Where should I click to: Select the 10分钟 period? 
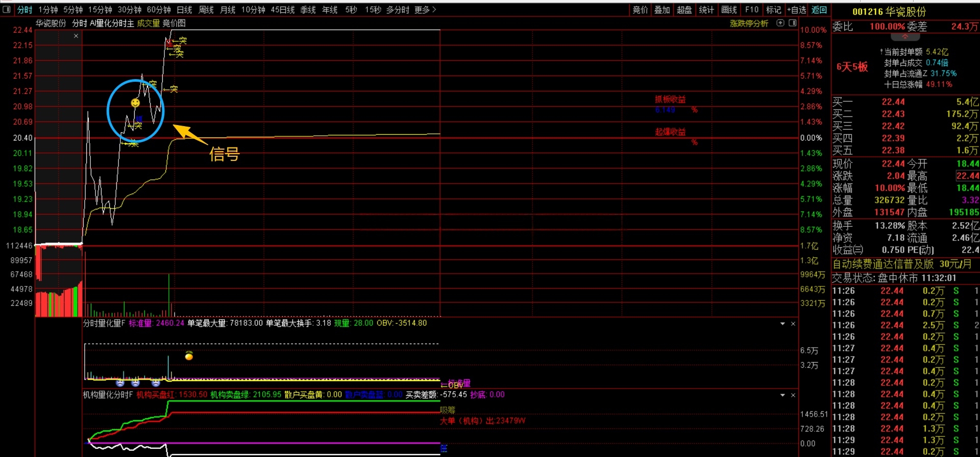[x=253, y=10]
